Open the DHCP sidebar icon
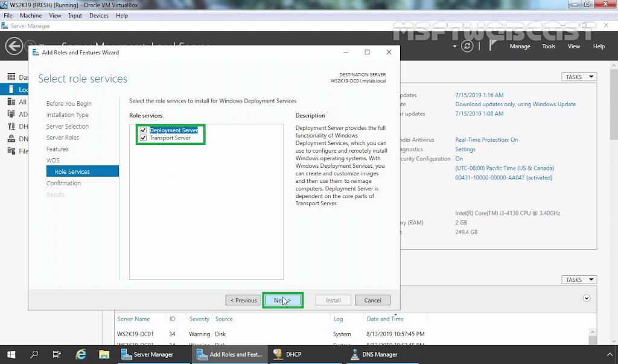This screenshot has height=364, width=618. [x=11, y=126]
